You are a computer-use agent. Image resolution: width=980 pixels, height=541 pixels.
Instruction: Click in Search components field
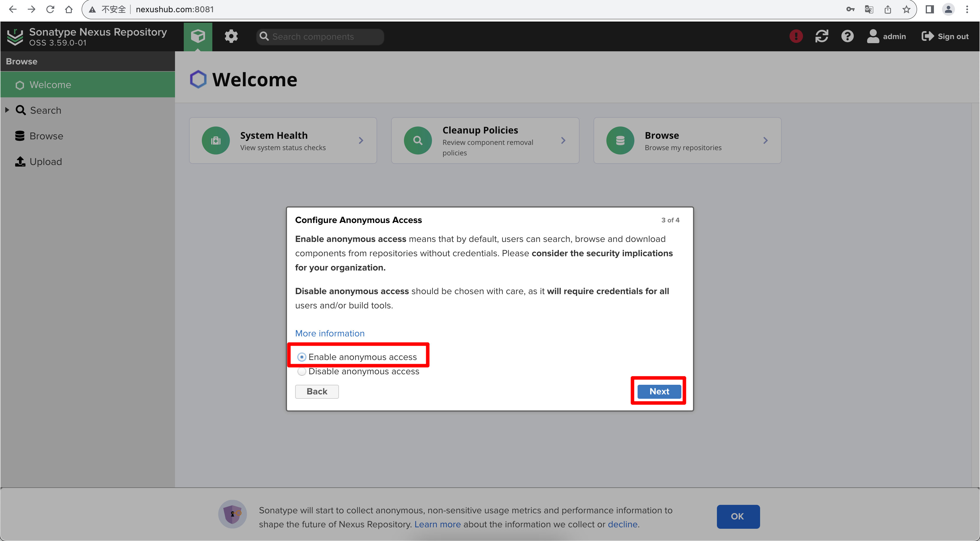(x=320, y=36)
